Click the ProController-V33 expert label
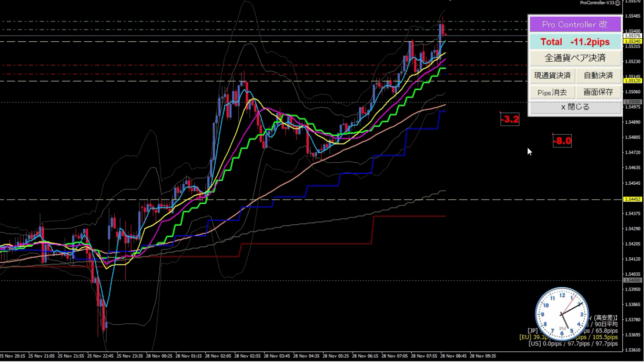Screen dimensions: 644x362 [x=597, y=3]
